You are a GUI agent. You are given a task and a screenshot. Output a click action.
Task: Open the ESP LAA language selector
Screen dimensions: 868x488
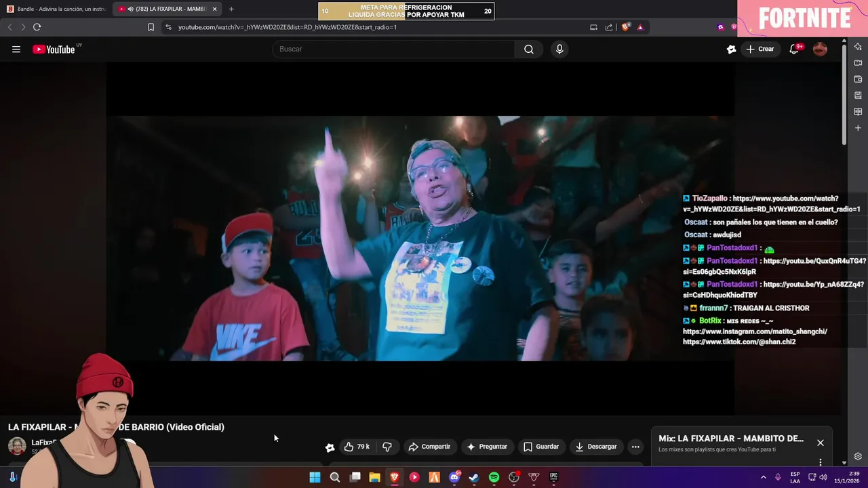point(795,477)
